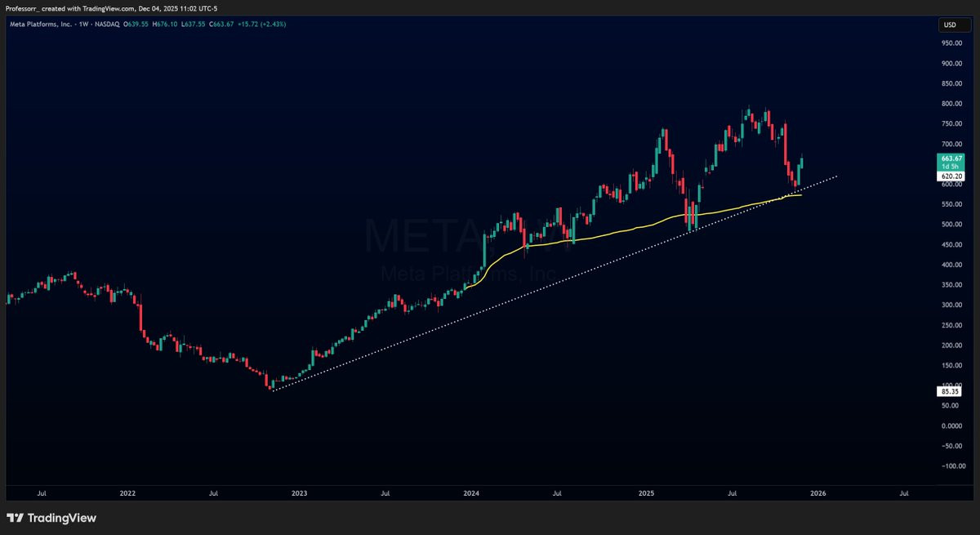Click the 900.00 price axis label
Image resolution: width=980 pixels, height=535 pixels.
(951, 64)
